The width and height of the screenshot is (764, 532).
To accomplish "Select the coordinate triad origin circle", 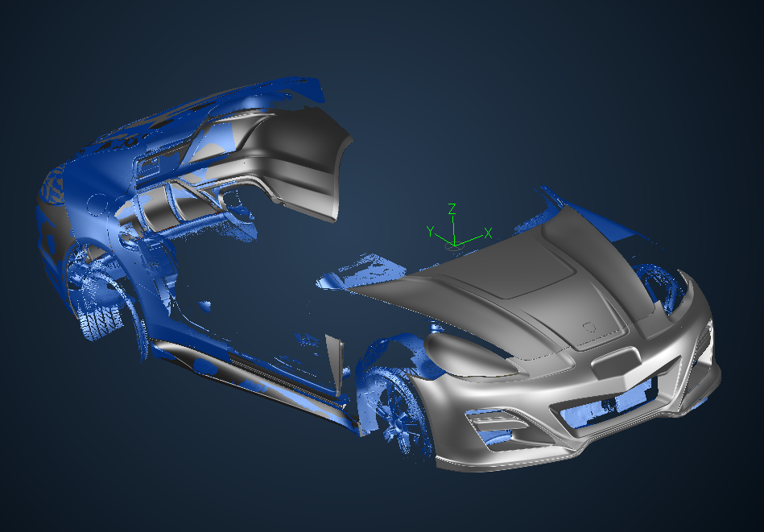I will pos(454,246).
